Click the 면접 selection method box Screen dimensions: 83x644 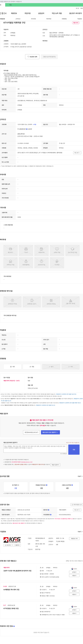pos(32,367)
